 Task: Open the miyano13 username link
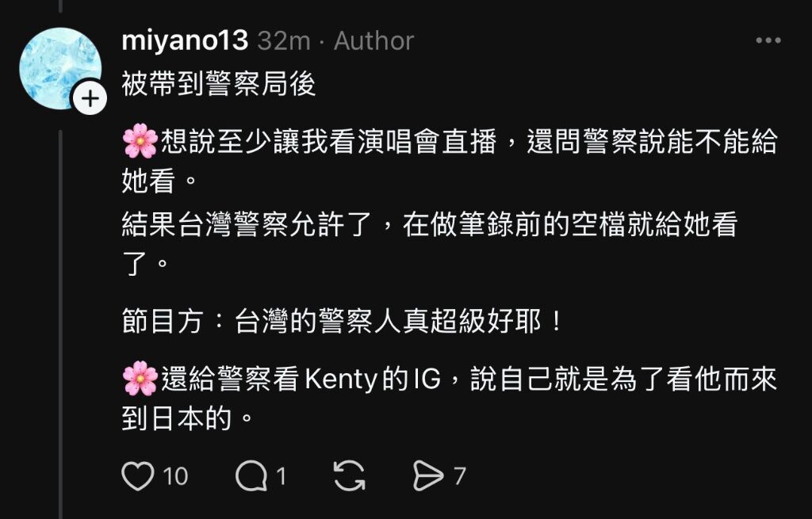click(185, 40)
